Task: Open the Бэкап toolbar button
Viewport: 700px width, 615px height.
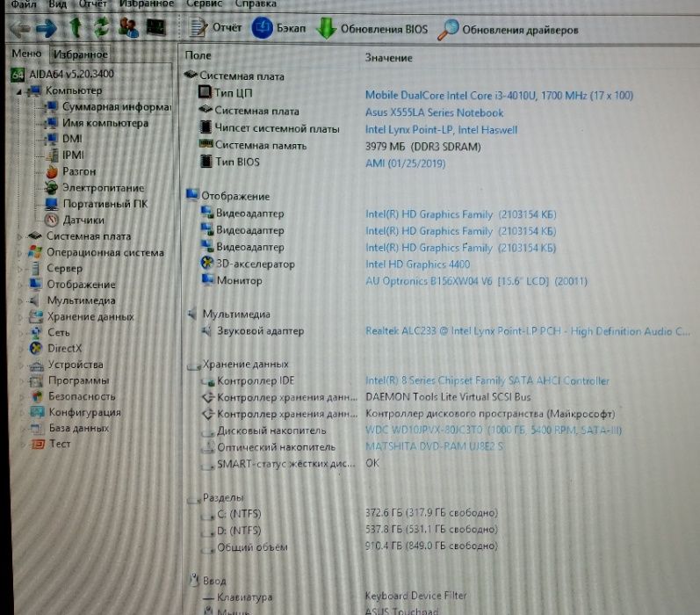Action: pyautogui.click(x=279, y=28)
